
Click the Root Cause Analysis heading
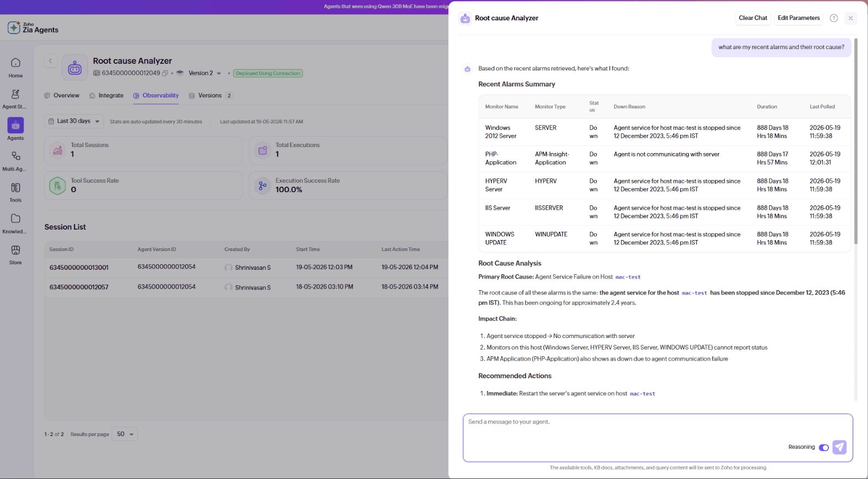(x=510, y=264)
